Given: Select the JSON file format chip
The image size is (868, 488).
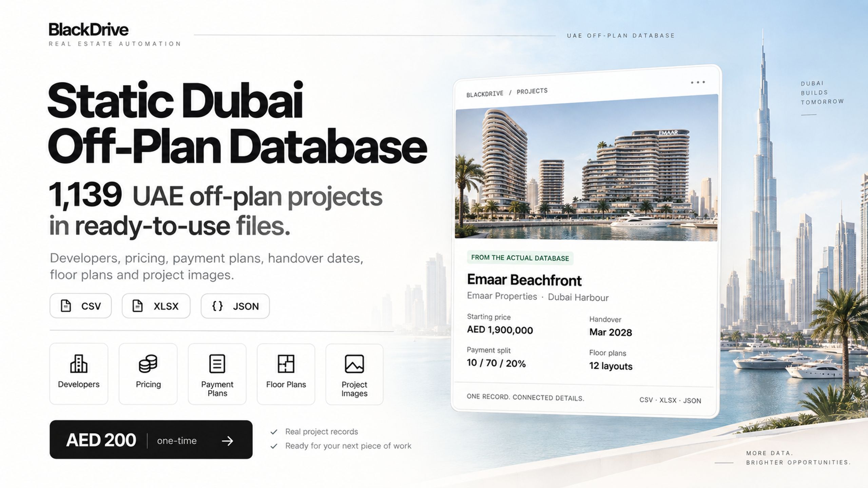Looking at the screenshot, I should point(235,306).
